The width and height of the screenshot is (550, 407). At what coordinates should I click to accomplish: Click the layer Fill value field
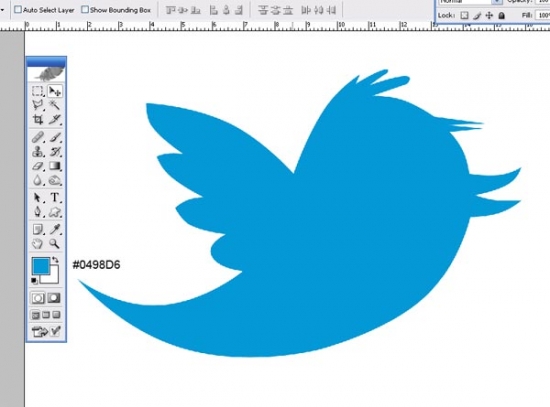[x=542, y=15]
